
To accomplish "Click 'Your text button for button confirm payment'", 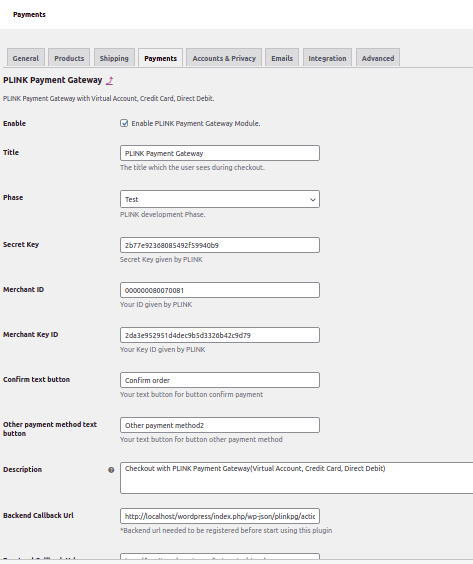I will tap(191, 394).
